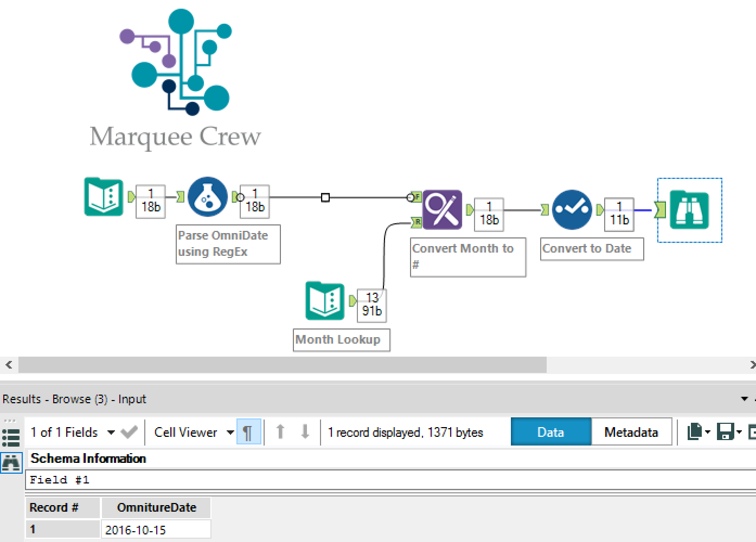Image resolution: width=756 pixels, height=542 pixels.
Task: Click save results disk icon
Action: tap(725, 432)
